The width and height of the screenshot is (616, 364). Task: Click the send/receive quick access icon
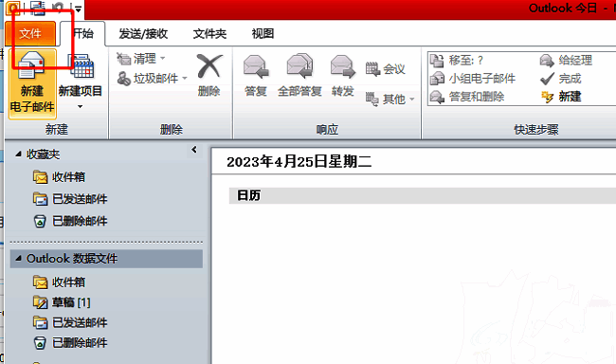click(x=38, y=8)
